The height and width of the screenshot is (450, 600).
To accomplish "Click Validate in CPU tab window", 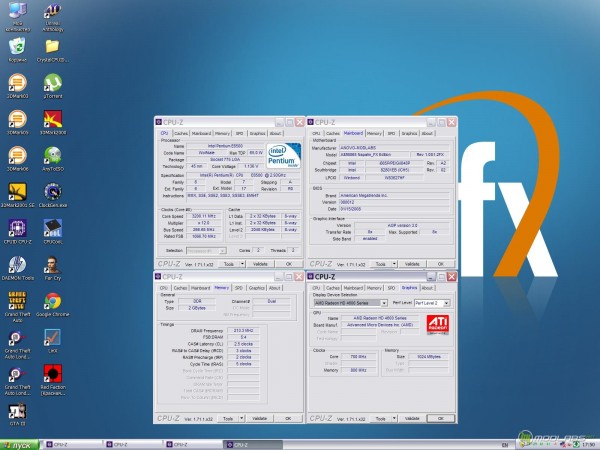I will point(260,264).
